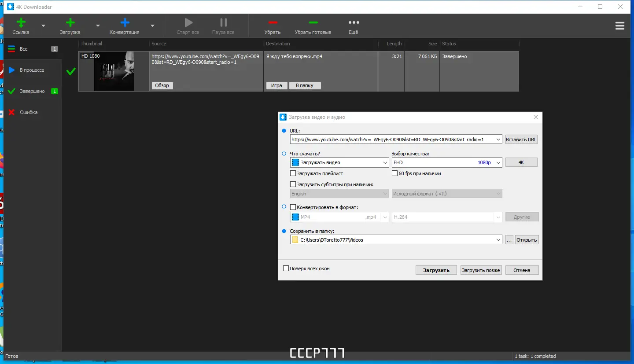Open the hamburger main menu
The image size is (634, 364).
[x=620, y=26]
